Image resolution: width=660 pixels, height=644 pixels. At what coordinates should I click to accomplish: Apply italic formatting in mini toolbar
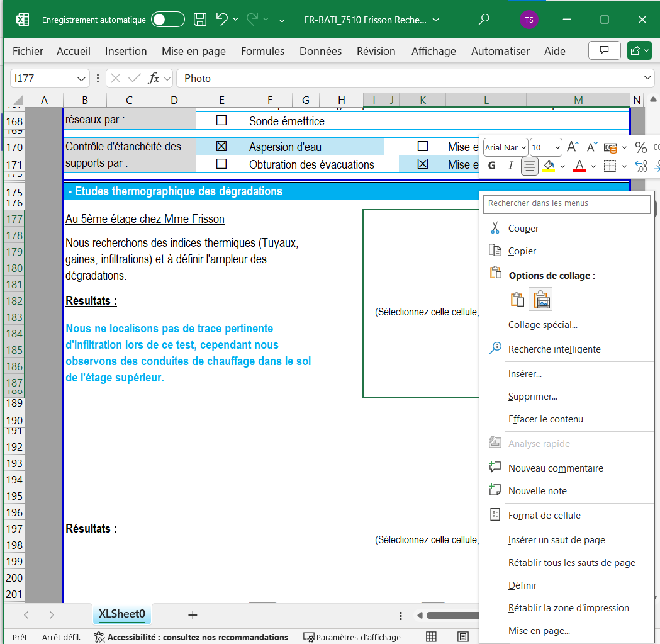(511, 166)
